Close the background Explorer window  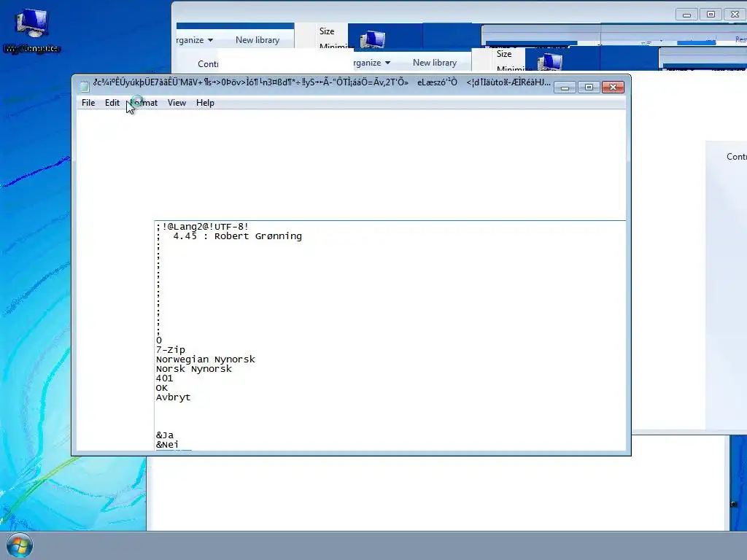[735, 15]
